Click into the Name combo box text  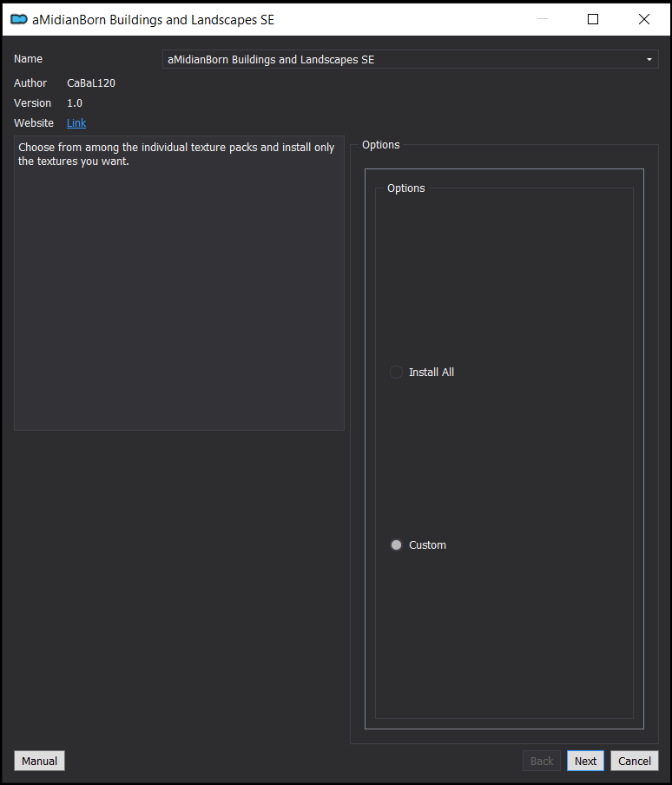click(411, 60)
